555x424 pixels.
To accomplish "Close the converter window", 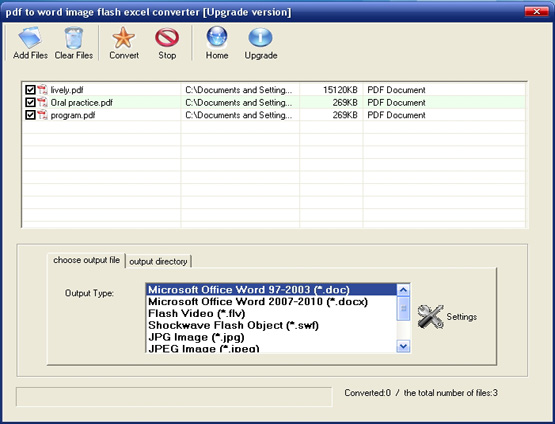I will 537,12.
